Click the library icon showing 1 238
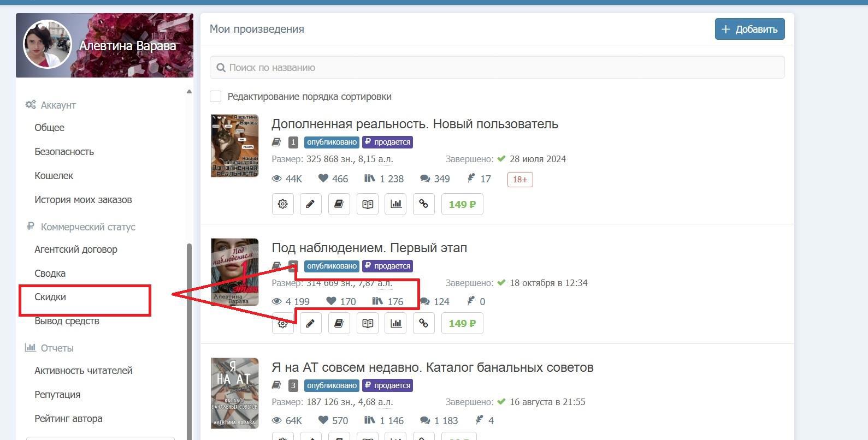 [x=369, y=179]
